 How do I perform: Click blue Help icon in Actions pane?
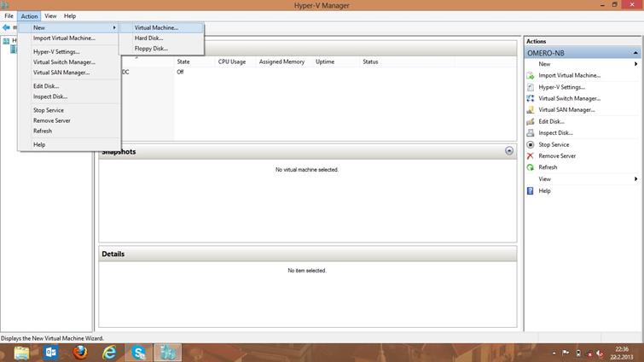(x=531, y=190)
